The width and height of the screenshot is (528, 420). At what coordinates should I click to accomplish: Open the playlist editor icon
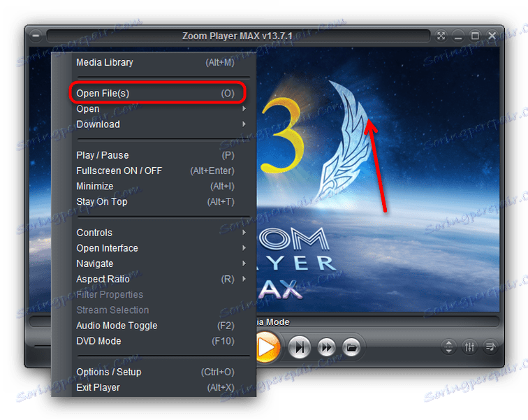click(x=490, y=346)
